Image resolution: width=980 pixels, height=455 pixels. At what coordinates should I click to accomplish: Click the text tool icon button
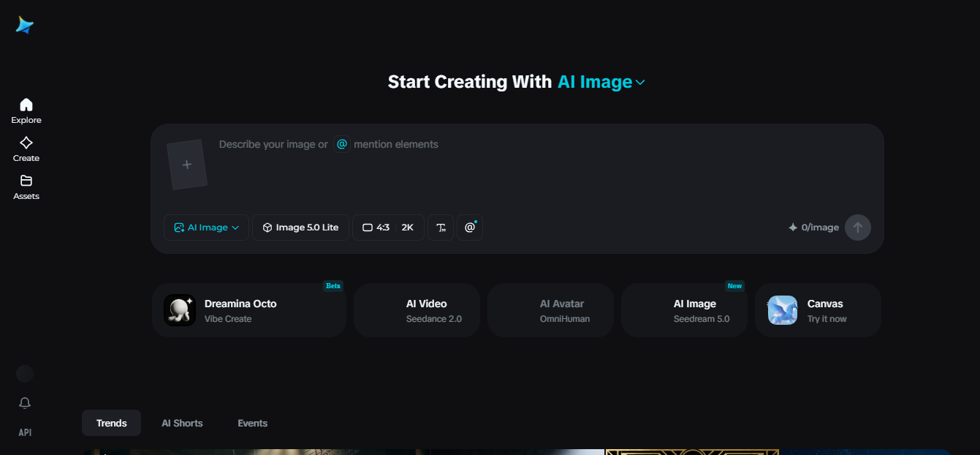coord(441,227)
